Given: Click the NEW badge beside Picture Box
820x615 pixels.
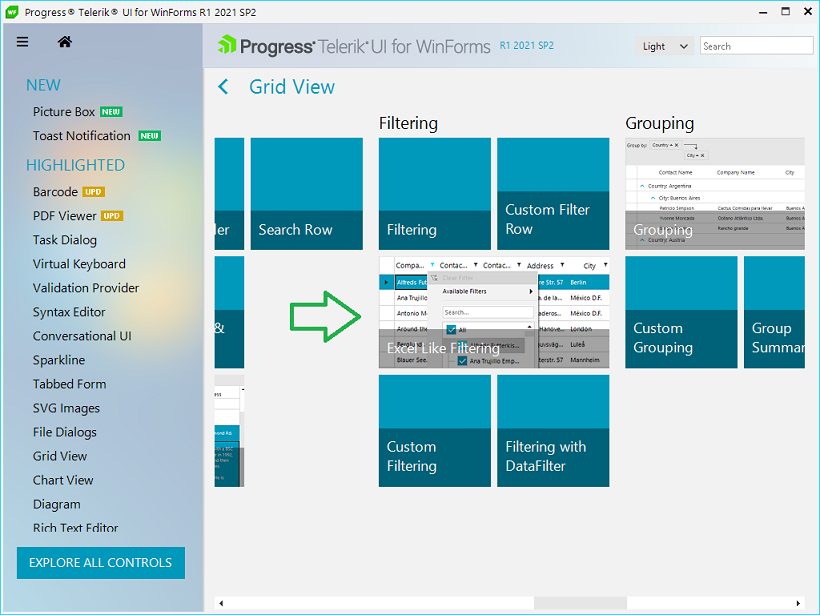Looking at the screenshot, I should 111,112.
